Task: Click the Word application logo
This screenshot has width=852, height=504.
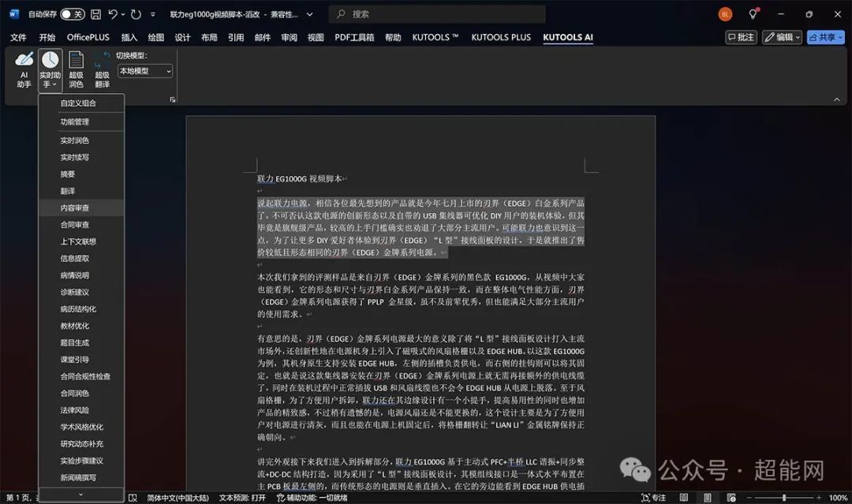Action: tap(14, 15)
